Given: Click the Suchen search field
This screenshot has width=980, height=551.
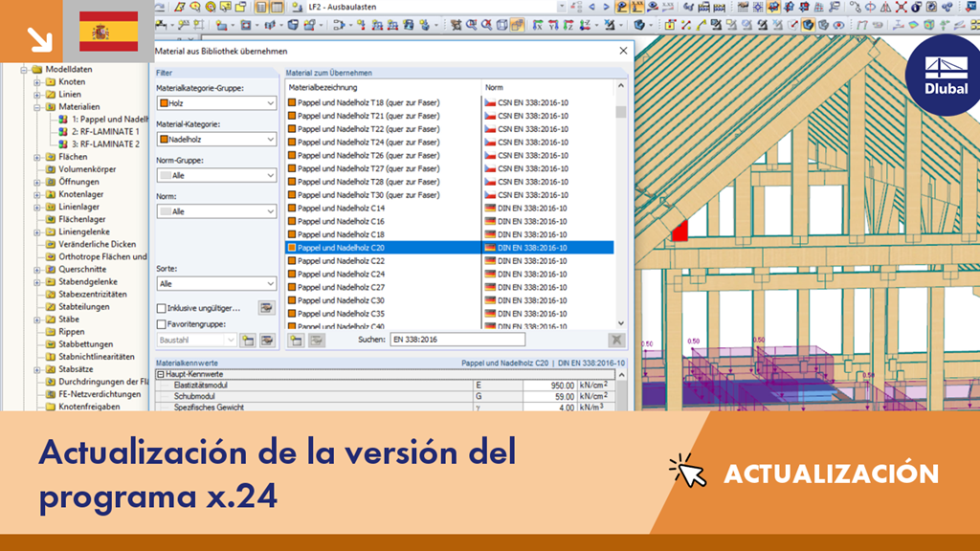Looking at the screenshot, I should tap(457, 340).
